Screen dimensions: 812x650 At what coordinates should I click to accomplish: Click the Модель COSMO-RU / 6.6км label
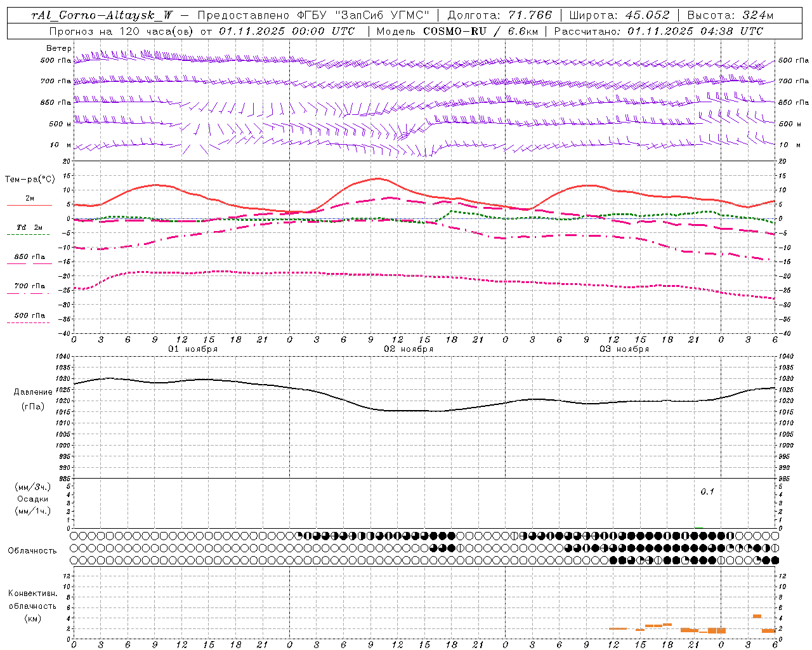[457, 31]
